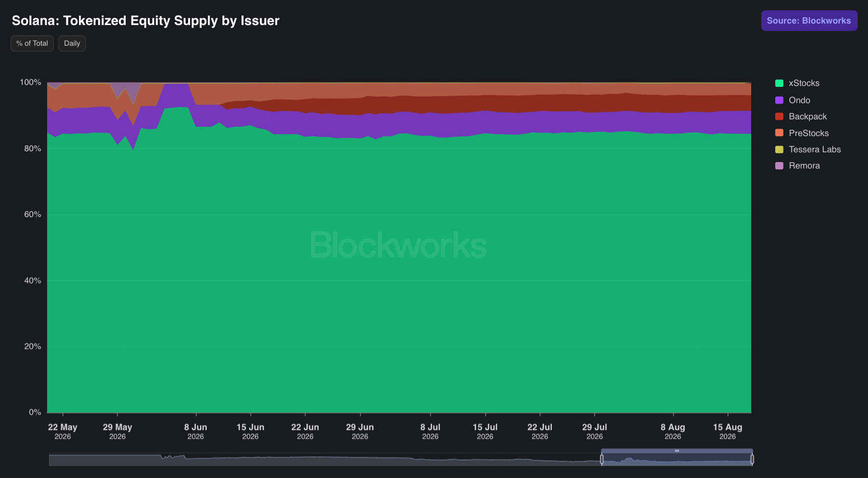The image size is (868, 478).
Task: Toggle PreStocks series via its legend label
Action: [x=809, y=133]
